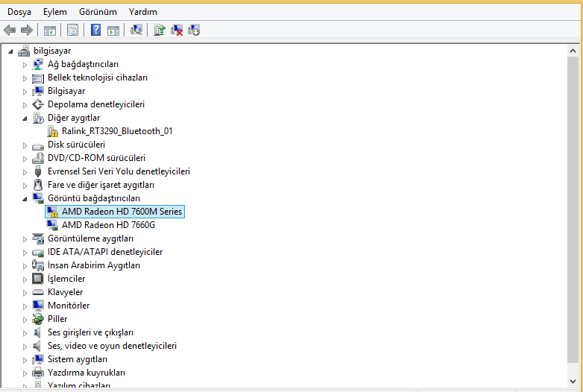Viewport: 583px width, 392px height.
Task: Expand Ağ bağdaştırıcıları category
Action: pyautogui.click(x=25, y=65)
